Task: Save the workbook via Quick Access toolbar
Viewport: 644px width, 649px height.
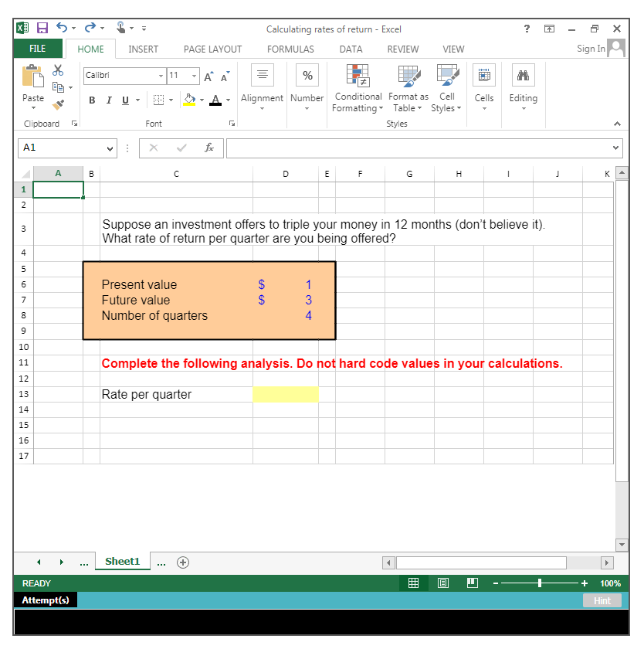Action: tap(42, 27)
